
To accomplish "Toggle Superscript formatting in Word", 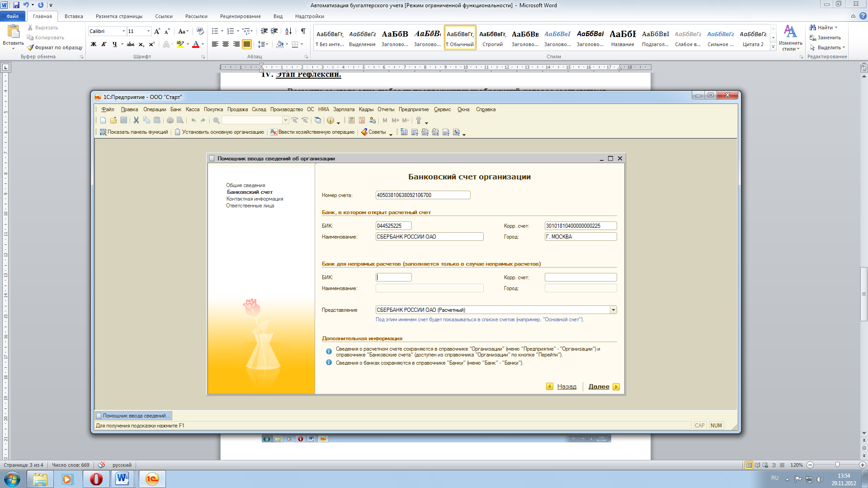I will point(151,44).
